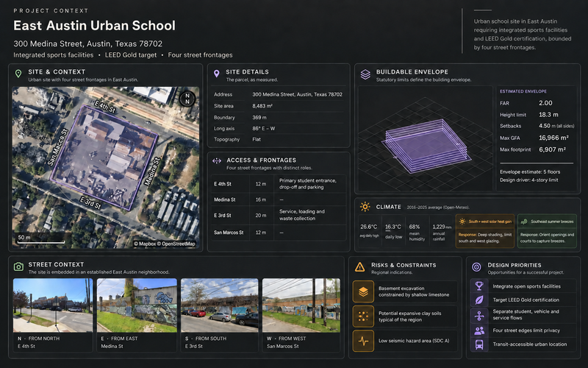Screen dimensions: 588x368
Task: Click the San Marcos St row in Access & Frontages
Action: tap(279, 233)
